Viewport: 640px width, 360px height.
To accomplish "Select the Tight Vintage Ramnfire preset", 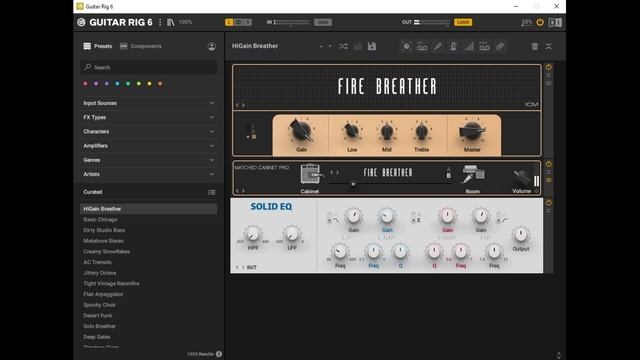I will pyautogui.click(x=111, y=283).
